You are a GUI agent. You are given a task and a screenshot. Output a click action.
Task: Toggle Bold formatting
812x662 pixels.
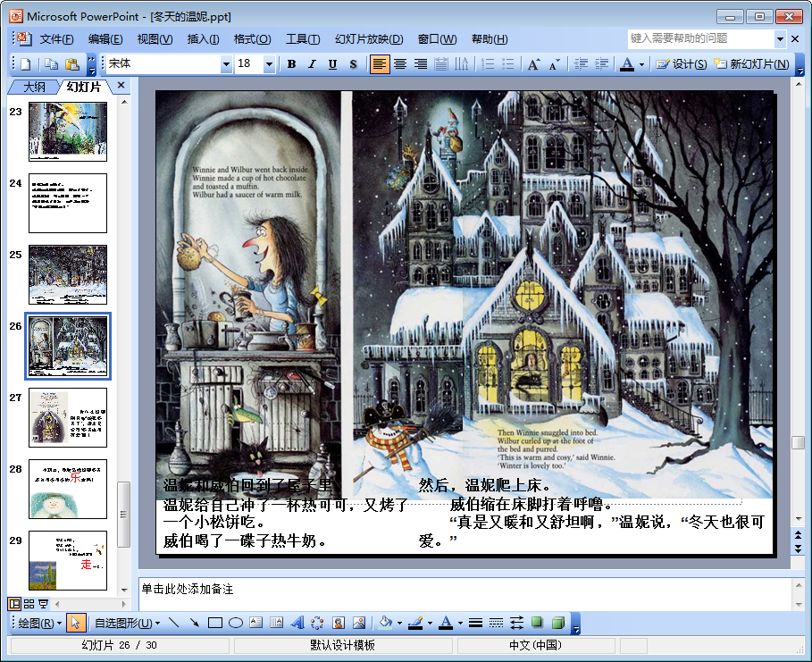[x=291, y=64]
